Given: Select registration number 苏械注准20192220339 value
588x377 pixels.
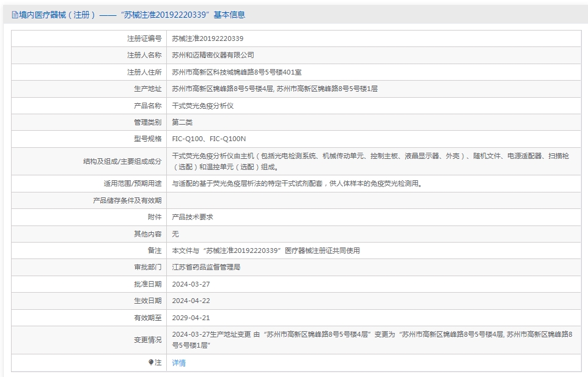Looking at the screenshot, I should coord(207,38).
